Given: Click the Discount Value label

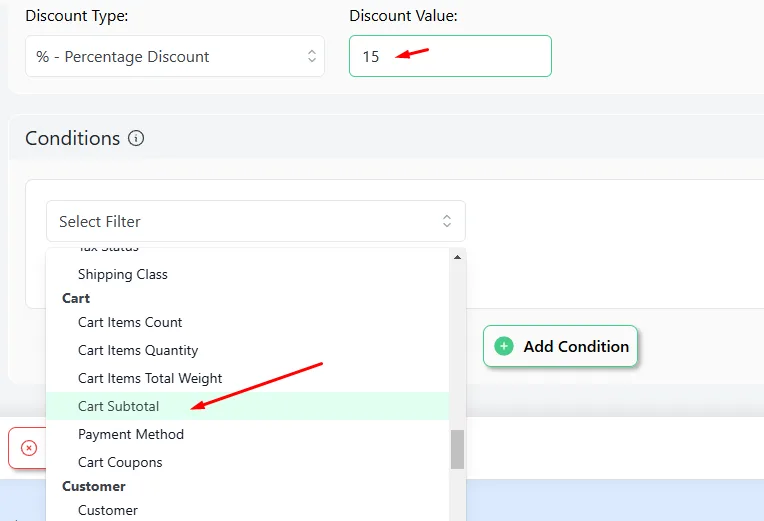Looking at the screenshot, I should tap(403, 16).
